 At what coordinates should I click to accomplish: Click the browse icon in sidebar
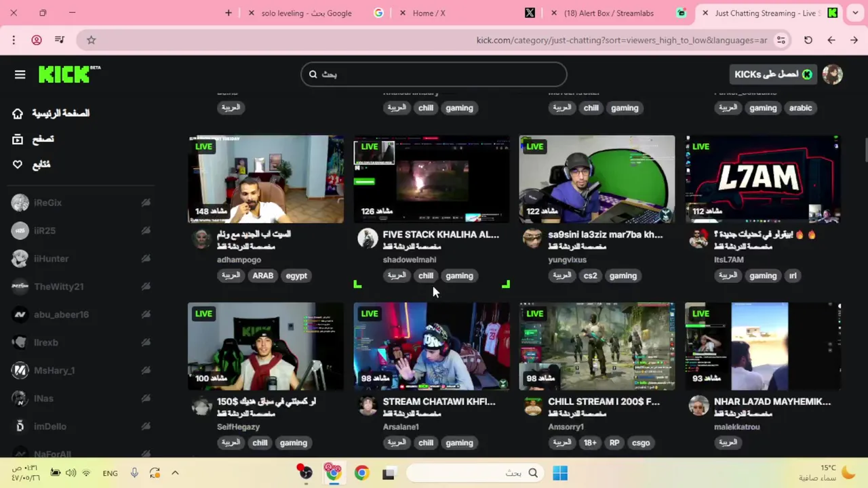[18, 139]
